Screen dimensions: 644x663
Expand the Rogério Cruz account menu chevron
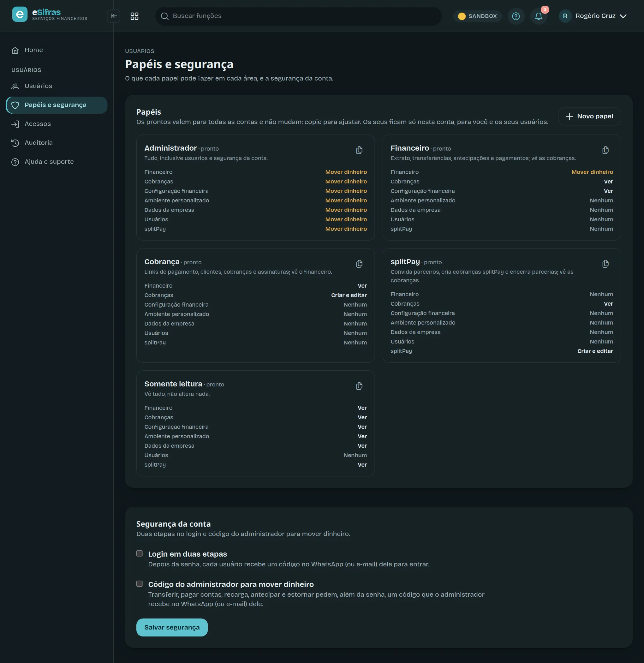(623, 16)
